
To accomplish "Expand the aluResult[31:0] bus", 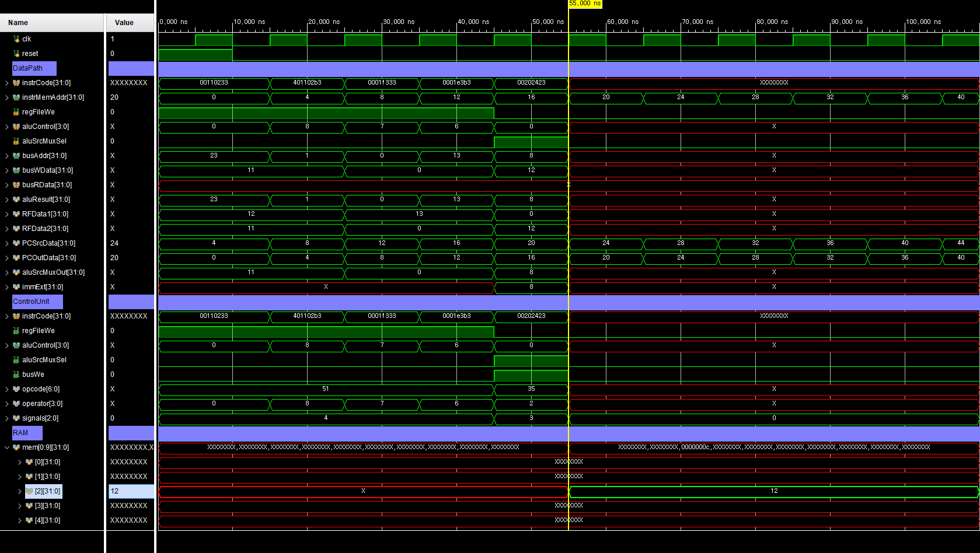I will click(7, 199).
